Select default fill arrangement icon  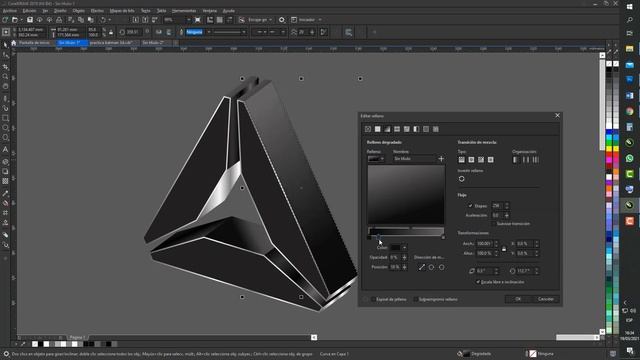pos(516,160)
